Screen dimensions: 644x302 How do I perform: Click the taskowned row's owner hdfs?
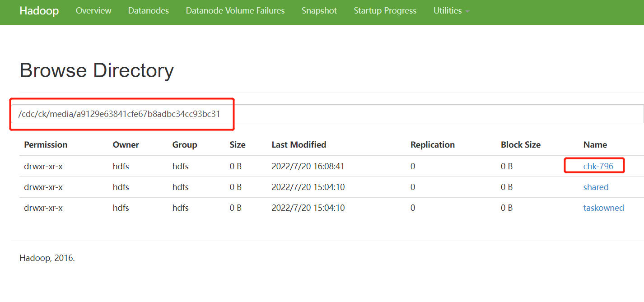tap(121, 208)
